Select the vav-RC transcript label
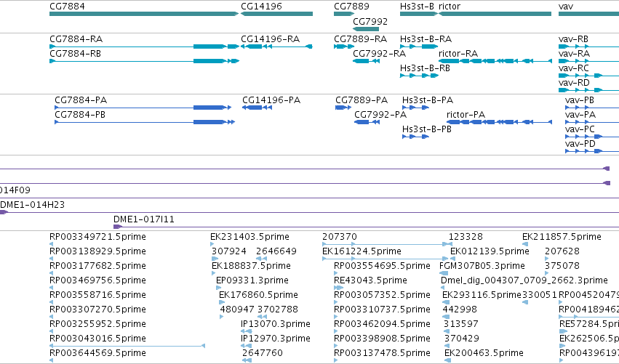Screen dimensions: 619x364 click(574, 68)
